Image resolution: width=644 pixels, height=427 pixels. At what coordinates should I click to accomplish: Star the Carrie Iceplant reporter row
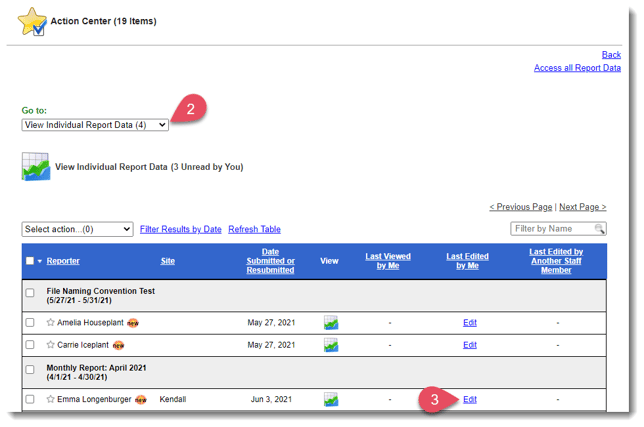coord(51,345)
